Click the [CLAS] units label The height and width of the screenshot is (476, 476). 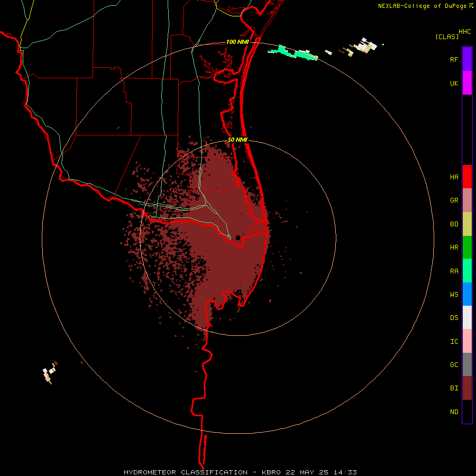[447, 37]
